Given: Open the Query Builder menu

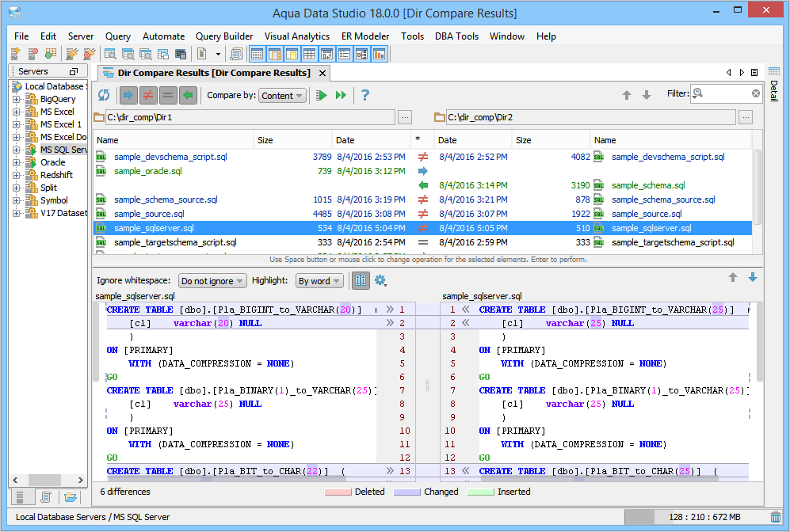Looking at the screenshot, I should coord(224,36).
